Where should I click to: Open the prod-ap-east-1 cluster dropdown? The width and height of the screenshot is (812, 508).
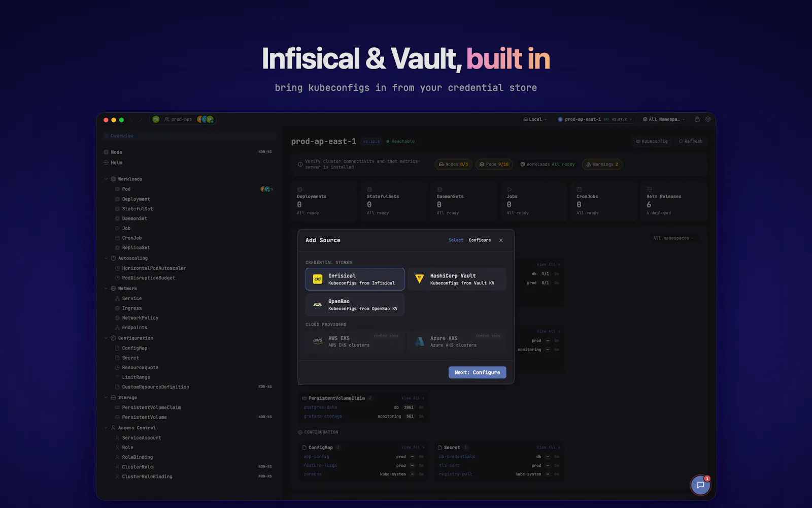click(595, 119)
